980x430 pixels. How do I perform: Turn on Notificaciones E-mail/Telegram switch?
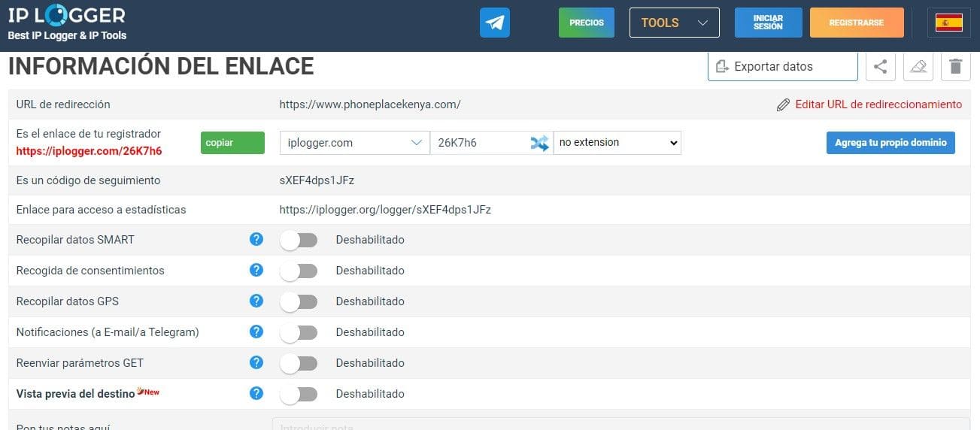(299, 332)
